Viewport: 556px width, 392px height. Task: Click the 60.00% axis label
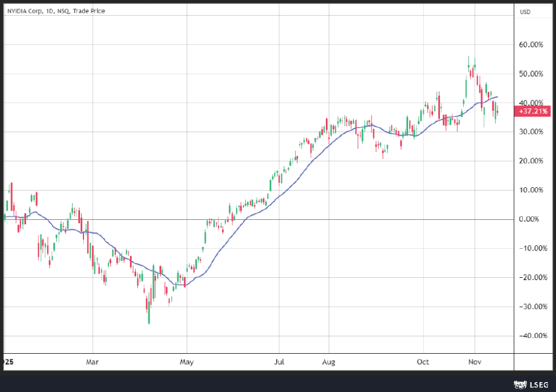point(531,45)
